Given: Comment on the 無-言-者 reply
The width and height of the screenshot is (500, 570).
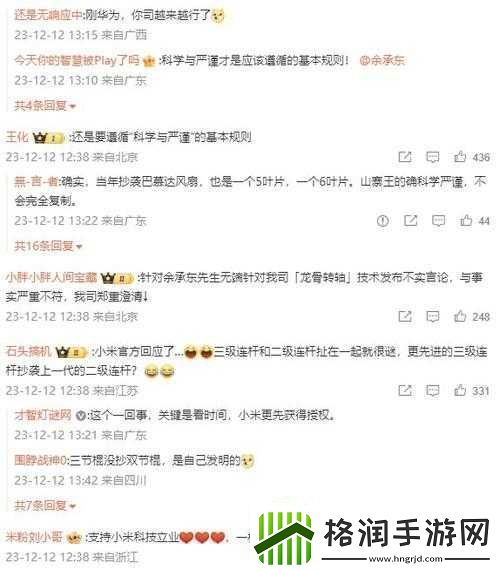Looking at the screenshot, I should [438, 221].
